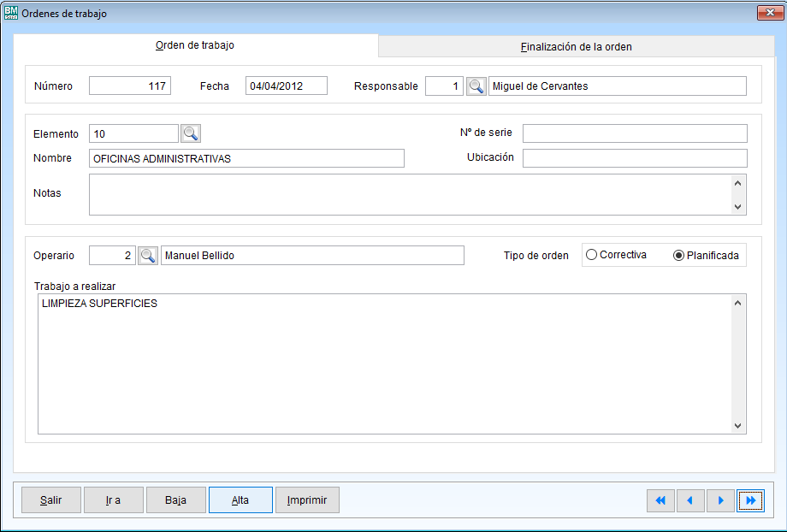Switch to Finalización de la orden tab
Image resolution: width=787 pixels, height=532 pixels.
point(576,47)
